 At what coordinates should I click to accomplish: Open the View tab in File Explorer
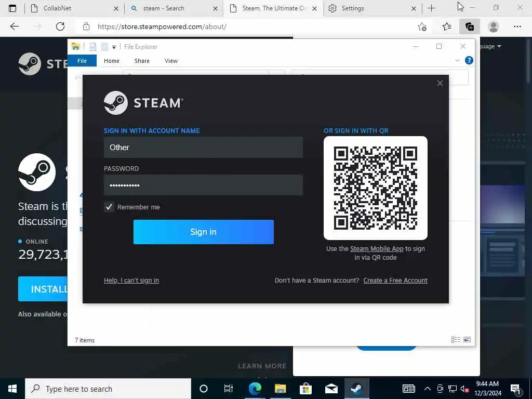click(x=171, y=61)
